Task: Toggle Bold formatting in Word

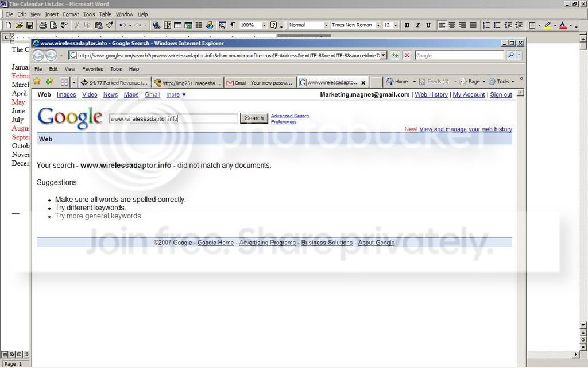Action: tap(407, 25)
